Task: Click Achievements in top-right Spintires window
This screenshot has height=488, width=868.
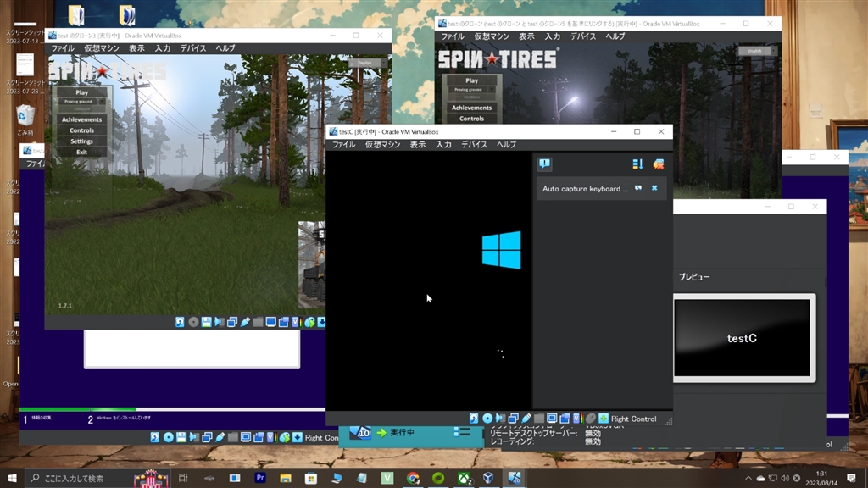Action: coord(471,108)
